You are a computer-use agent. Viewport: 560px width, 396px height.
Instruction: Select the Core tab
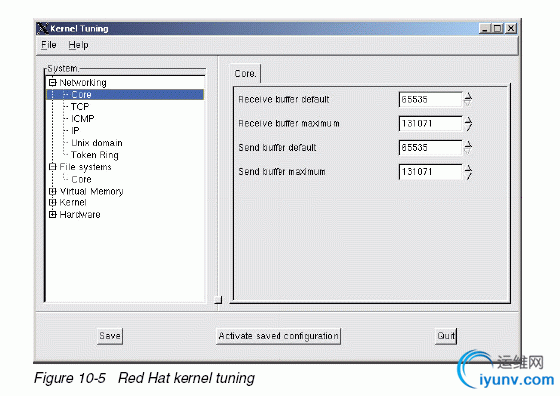[x=245, y=74]
